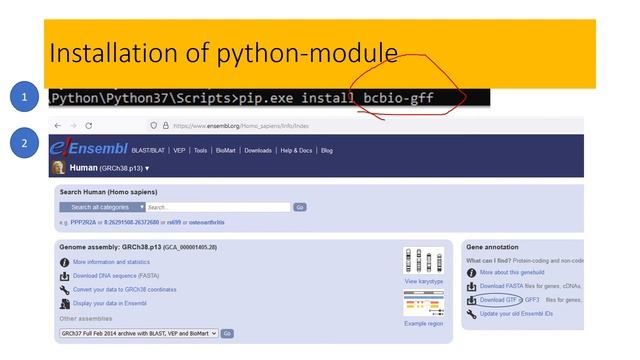The height and width of the screenshot is (360, 640).
Task: Click the Download GTF link
Action: [x=498, y=300]
